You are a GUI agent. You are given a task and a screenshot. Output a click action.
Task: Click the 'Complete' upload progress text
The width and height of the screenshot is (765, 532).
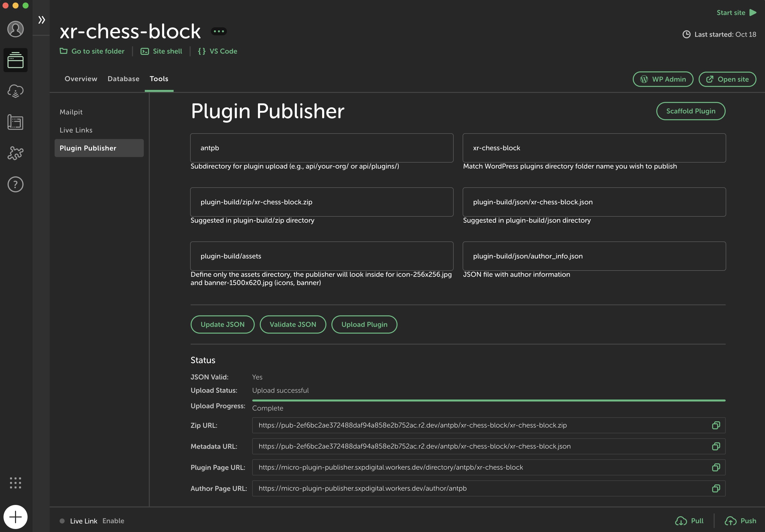[x=268, y=408]
